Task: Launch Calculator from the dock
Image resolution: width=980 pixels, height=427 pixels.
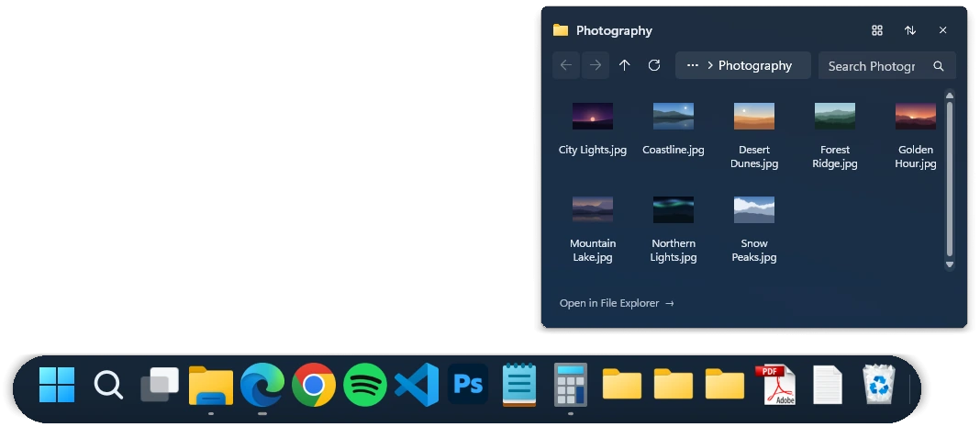Action: click(x=571, y=385)
